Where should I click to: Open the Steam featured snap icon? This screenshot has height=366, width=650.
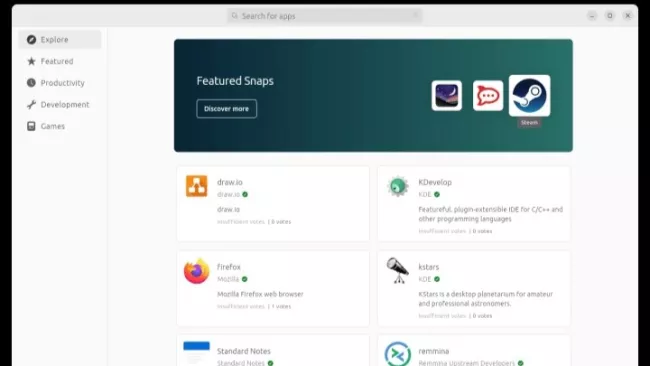tap(529, 95)
